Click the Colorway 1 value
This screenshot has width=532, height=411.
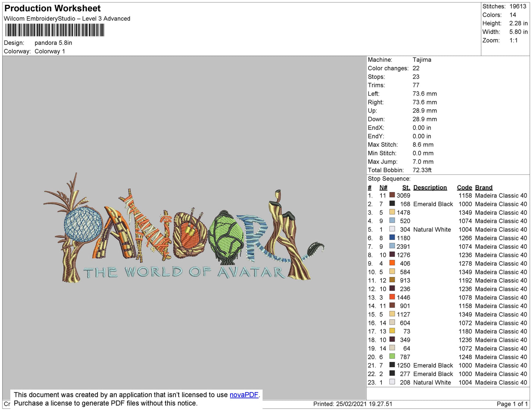(x=50, y=51)
